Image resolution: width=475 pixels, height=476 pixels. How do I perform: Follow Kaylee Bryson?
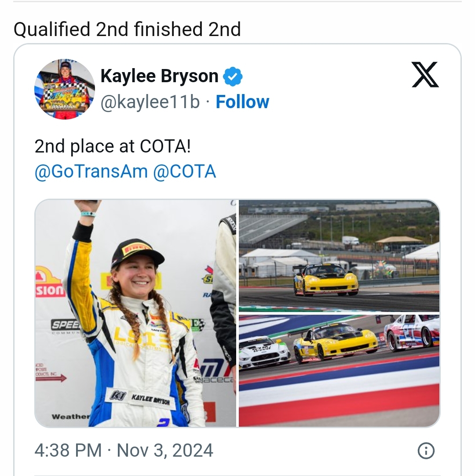(x=242, y=102)
